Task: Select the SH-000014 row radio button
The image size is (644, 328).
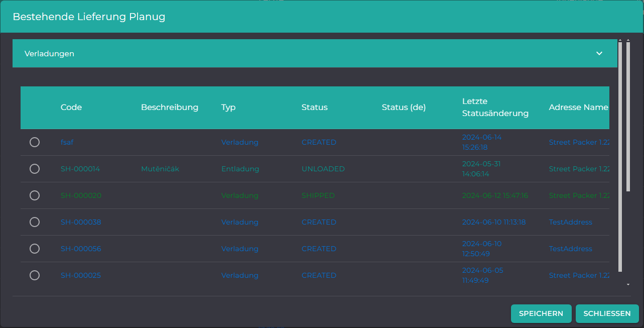Action: (35, 169)
